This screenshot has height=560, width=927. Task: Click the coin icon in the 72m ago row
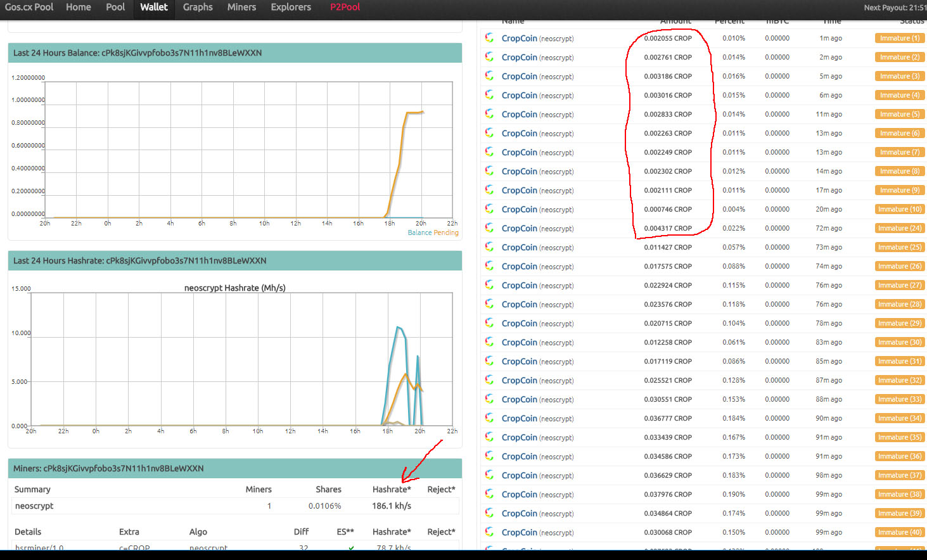(x=489, y=228)
